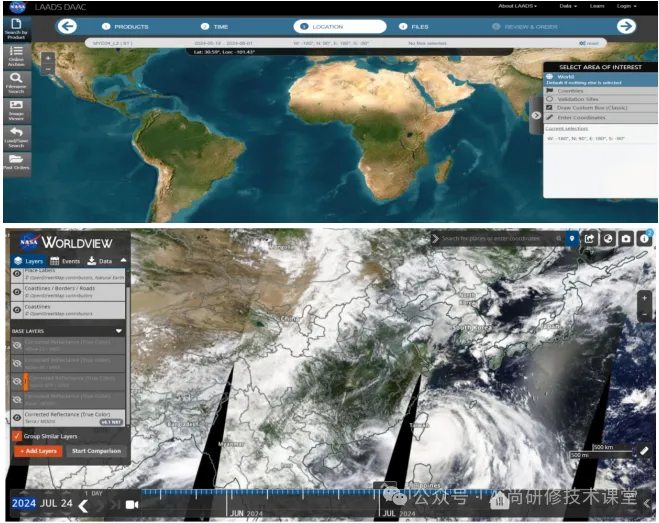Click the Current selection link
Screen dimensions: 659x523
[567, 128]
